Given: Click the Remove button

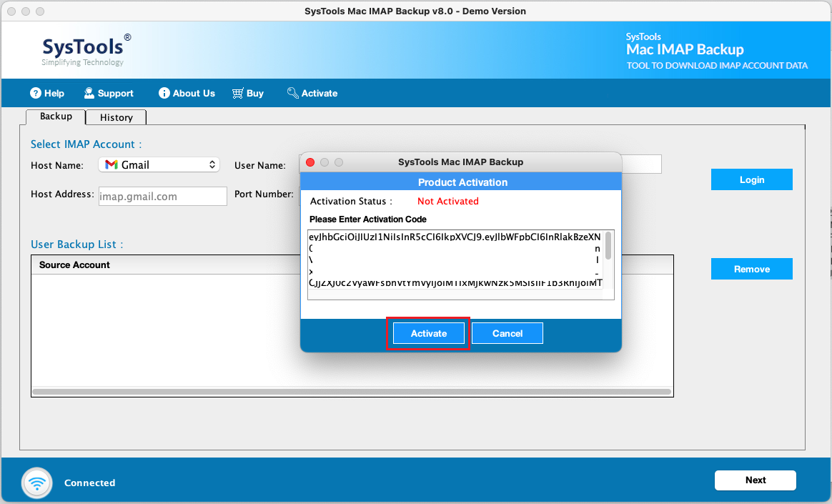Looking at the screenshot, I should [752, 269].
